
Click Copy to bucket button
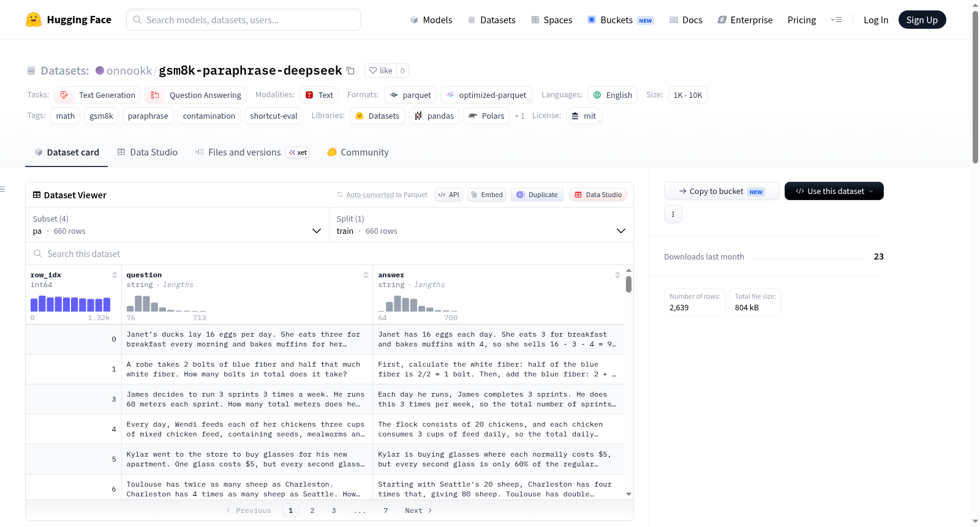722,191
